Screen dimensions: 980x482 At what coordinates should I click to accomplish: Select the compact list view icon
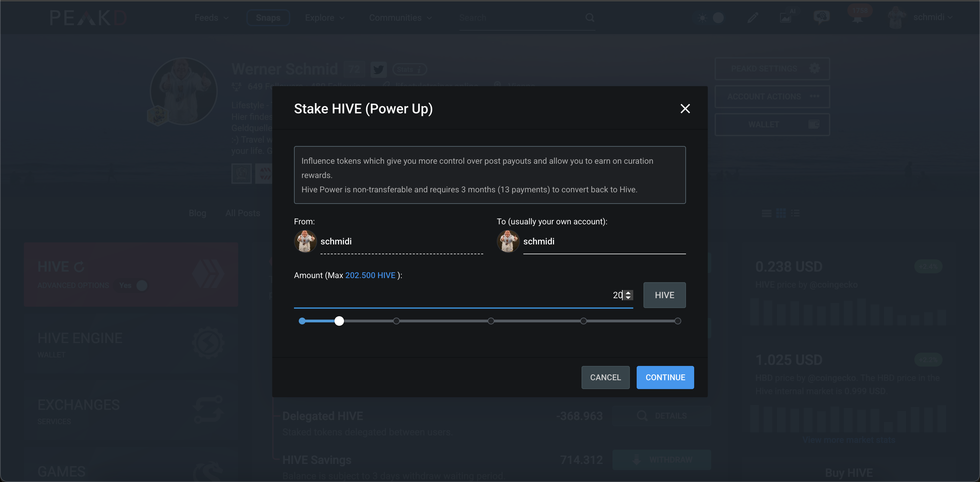coord(796,213)
